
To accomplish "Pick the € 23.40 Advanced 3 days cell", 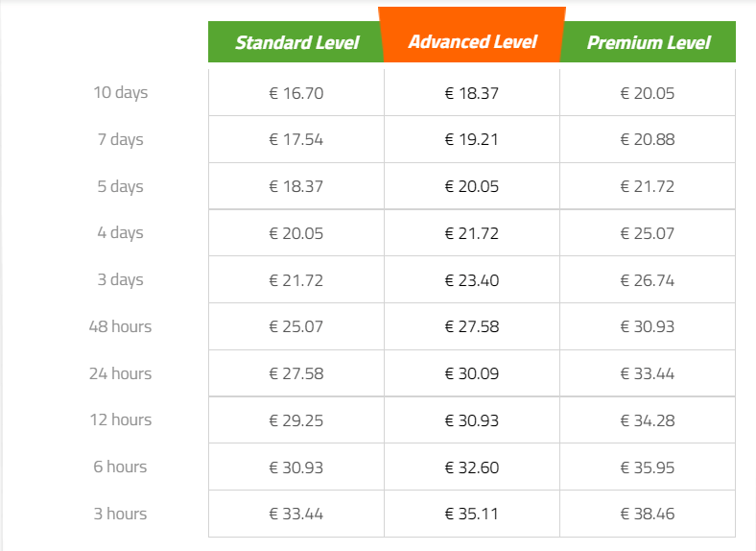I will (472, 280).
